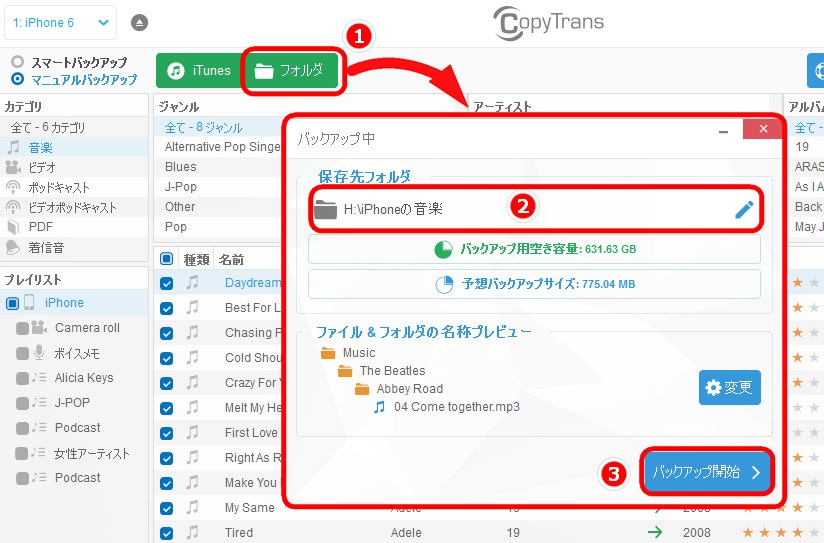Screen dimensions: 824x543
Task: Toggle J-POP playlist checkbox
Action: coord(23,403)
